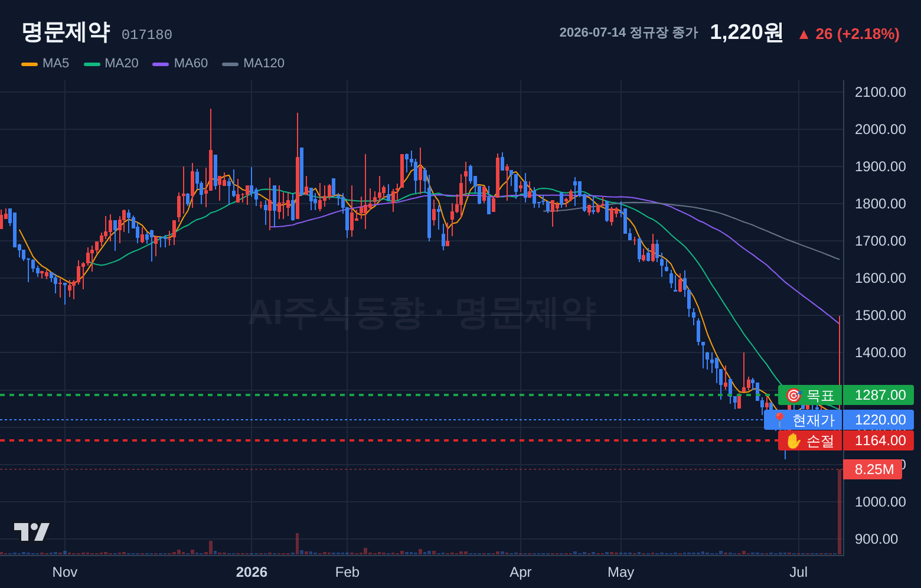921x588 pixels.
Task: Click the 1000.00 price axis label
Action: [880, 502]
